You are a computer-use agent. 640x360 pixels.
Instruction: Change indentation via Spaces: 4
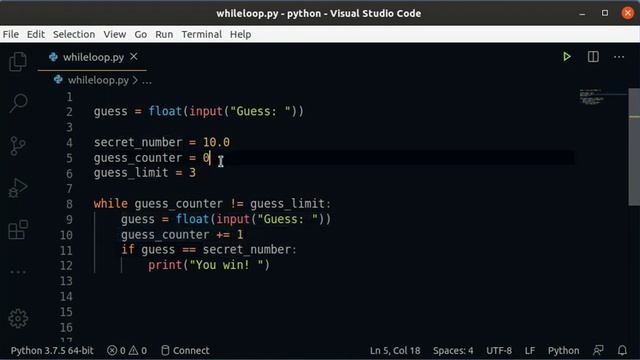tap(453, 351)
